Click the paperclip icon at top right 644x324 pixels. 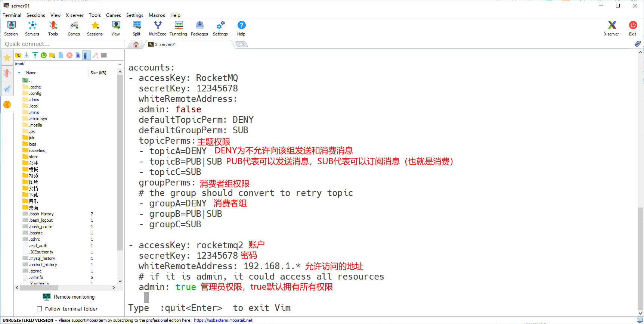[638, 44]
